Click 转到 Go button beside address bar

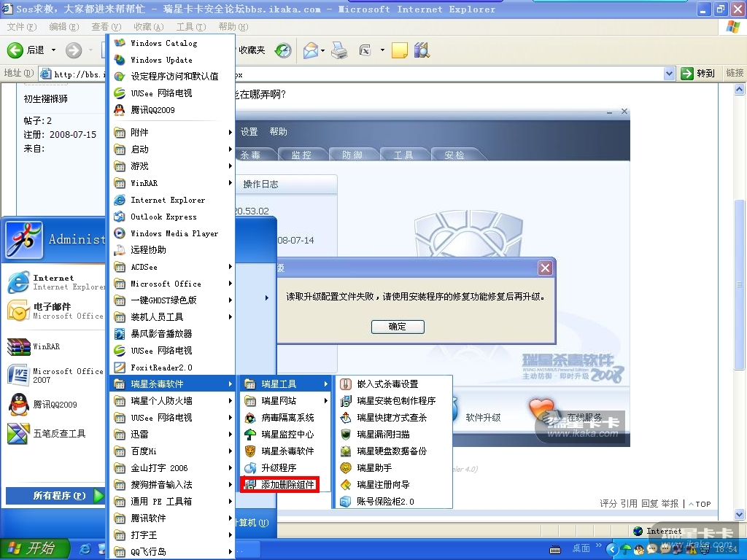pyautogui.click(x=698, y=74)
